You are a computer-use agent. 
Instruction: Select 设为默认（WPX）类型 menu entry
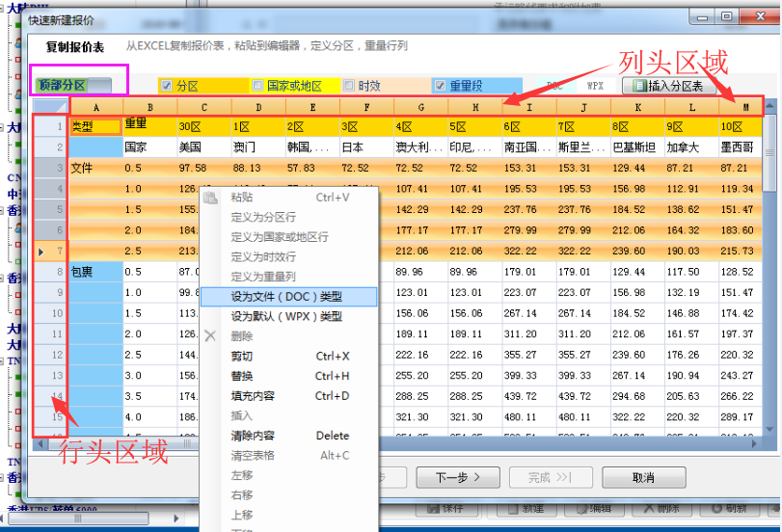point(285,316)
